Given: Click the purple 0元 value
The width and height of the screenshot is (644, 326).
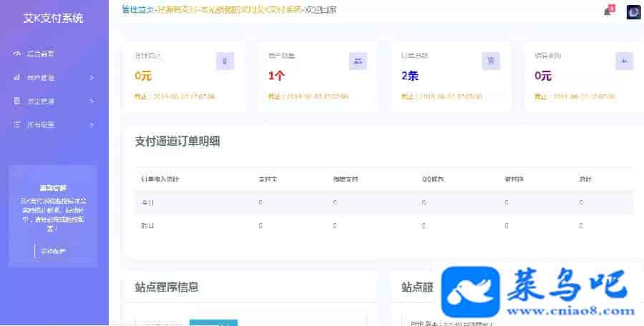Looking at the screenshot, I should click(543, 76).
